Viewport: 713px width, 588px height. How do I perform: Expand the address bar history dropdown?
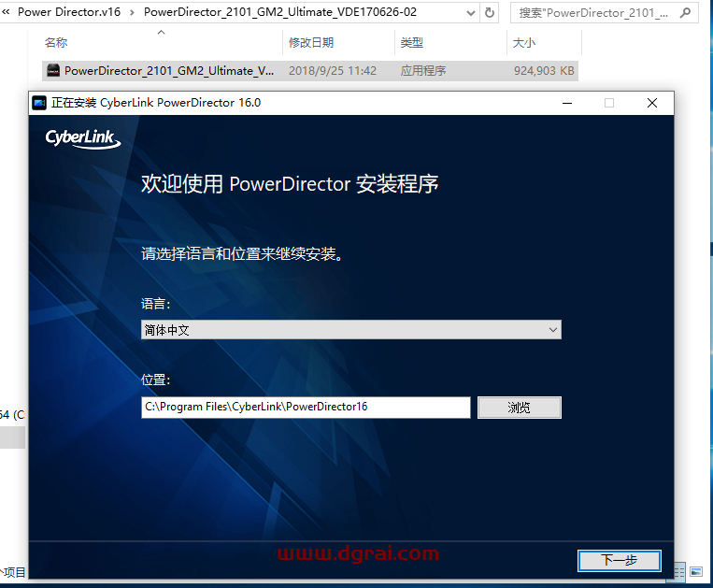click(471, 13)
